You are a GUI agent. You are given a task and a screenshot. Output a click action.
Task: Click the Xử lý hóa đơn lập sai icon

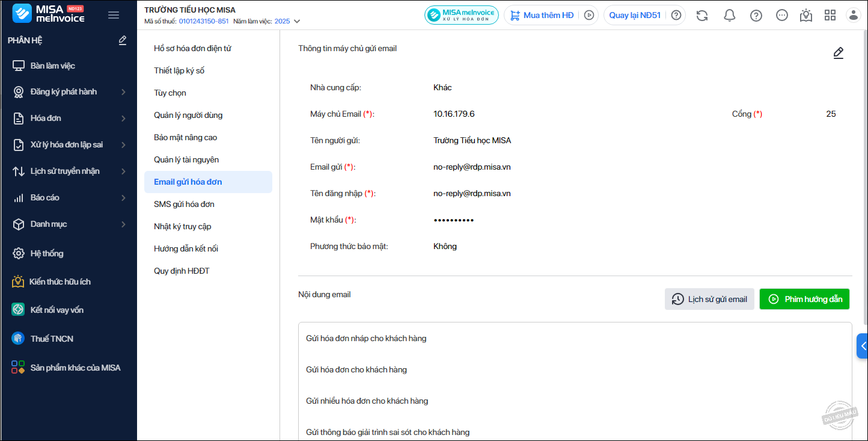[x=19, y=145]
